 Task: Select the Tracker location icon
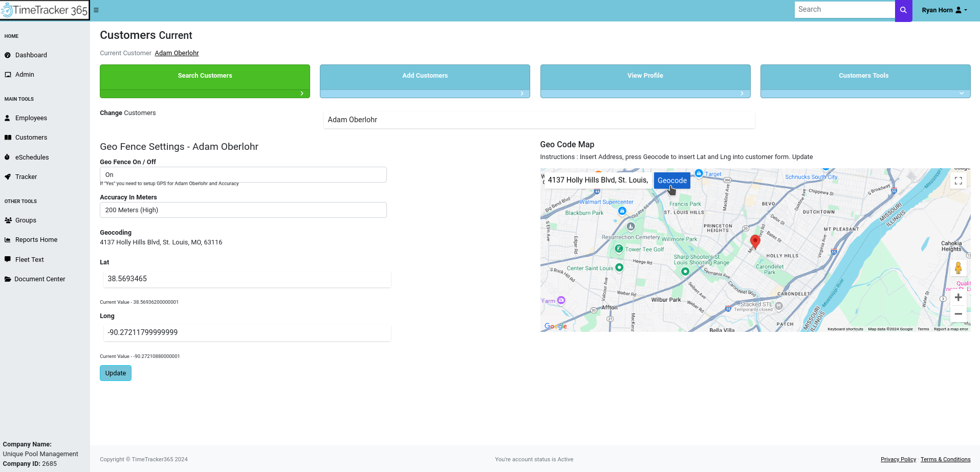click(7, 176)
